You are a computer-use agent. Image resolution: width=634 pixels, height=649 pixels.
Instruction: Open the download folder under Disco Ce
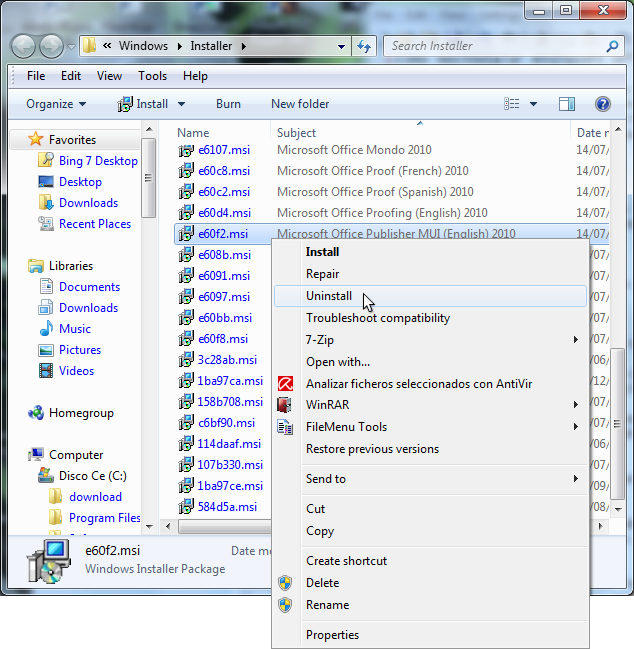(x=95, y=497)
